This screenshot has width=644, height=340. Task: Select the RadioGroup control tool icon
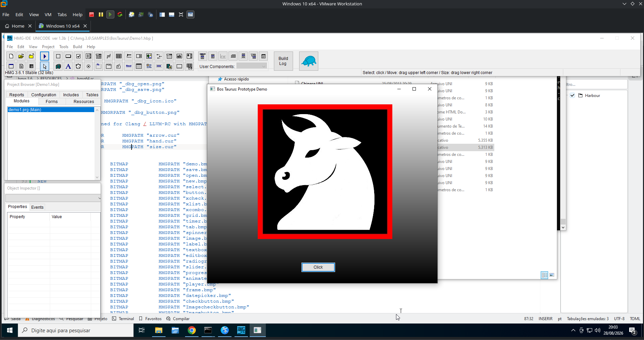(x=88, y=66)
